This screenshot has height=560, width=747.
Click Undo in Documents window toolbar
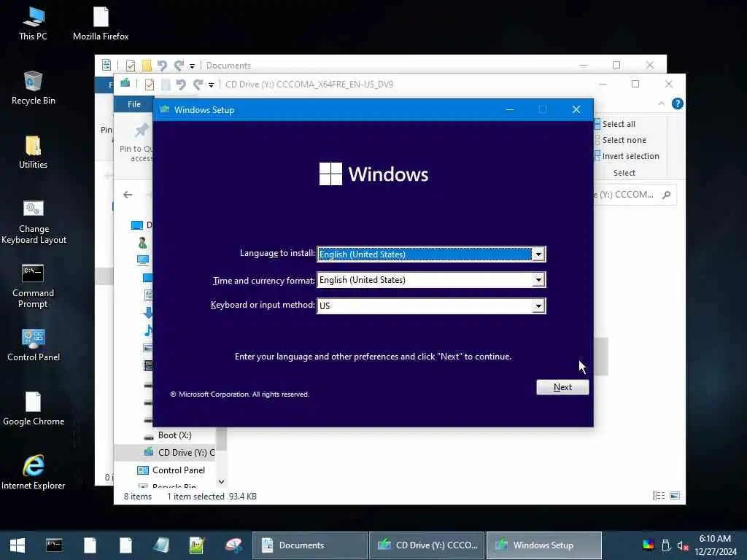(x=162, y=65)
